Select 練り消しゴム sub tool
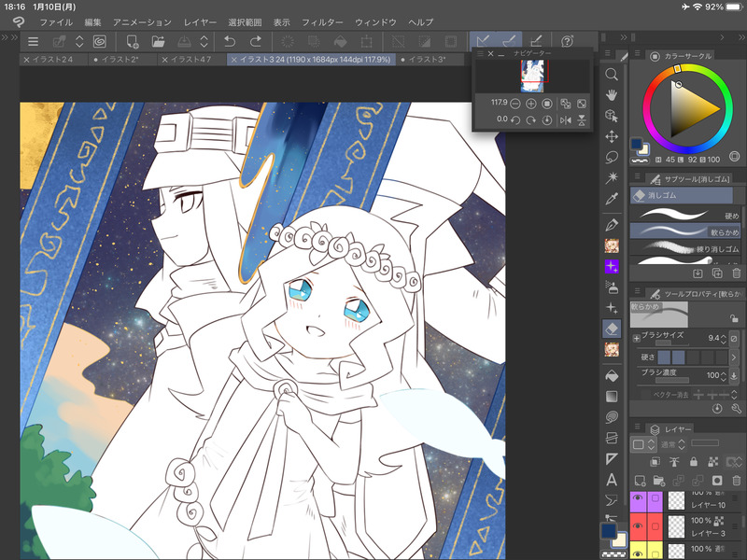 click(x=685, y=248)
